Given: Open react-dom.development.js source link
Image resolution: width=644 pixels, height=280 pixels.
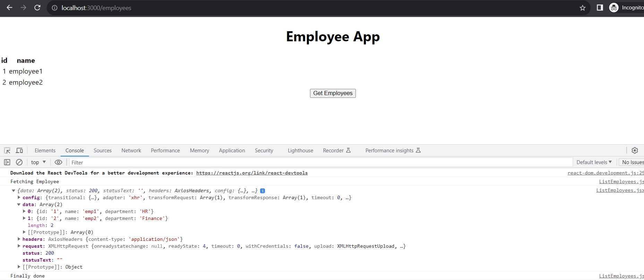Looking at the screenshot, I should point(606,173).
